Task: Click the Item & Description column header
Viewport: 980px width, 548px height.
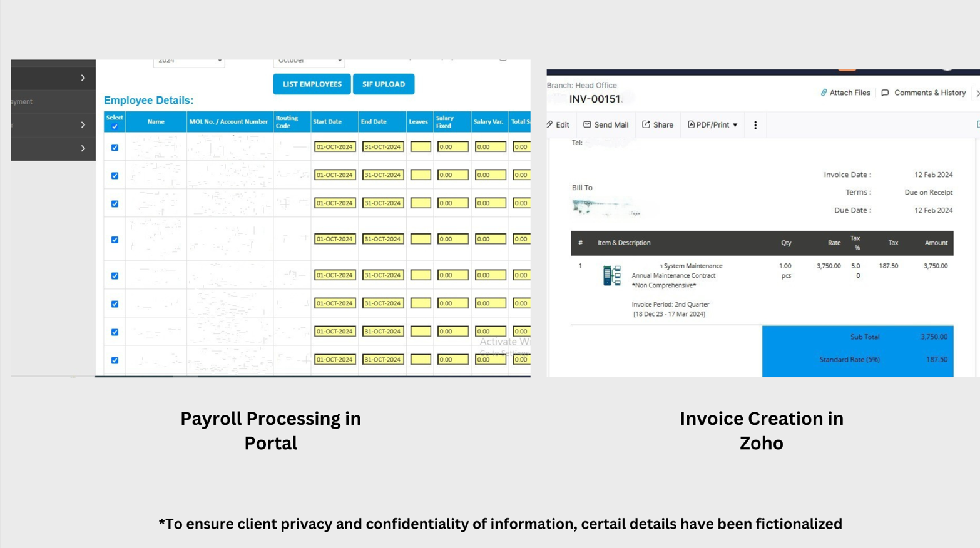Action: pyautogui.click(x=624, y=243)
